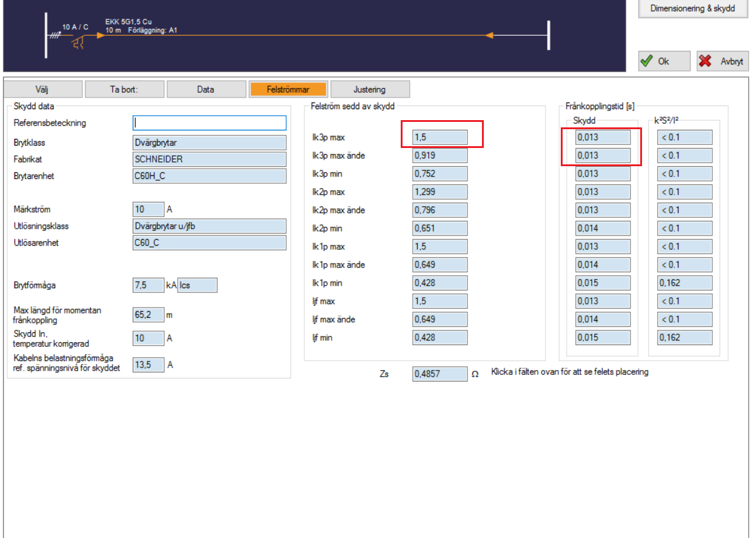Click the Brytklass field Dvärgbrytar
The image size is (756, 538).
click(x=209, y=143)
